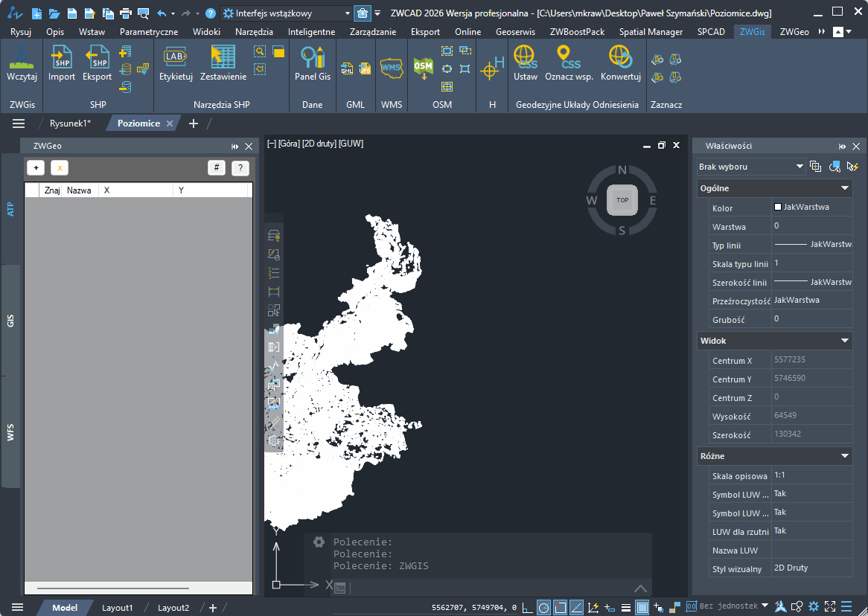The width and height of the screenshot is (868, 616).
Task: Switch to the ZWGeo ribbon tab
Action: tap(794, 32)
